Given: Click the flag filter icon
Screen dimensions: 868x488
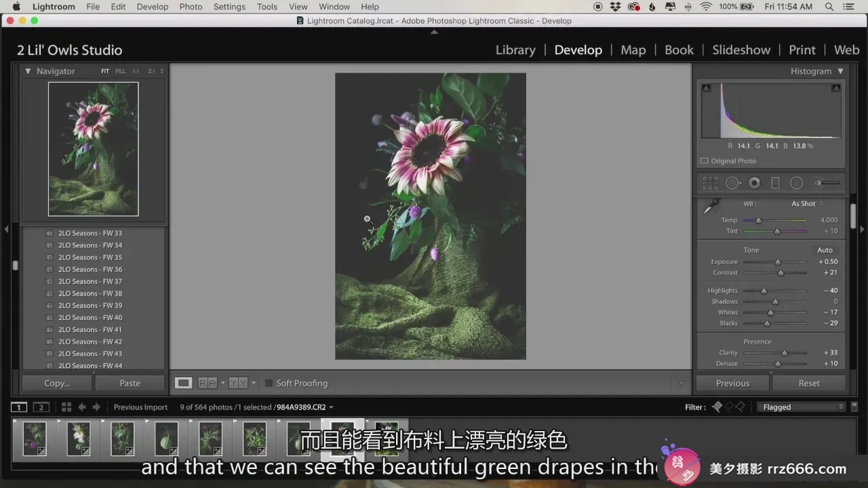Looking at the screenshot, I should coord(717,407).
